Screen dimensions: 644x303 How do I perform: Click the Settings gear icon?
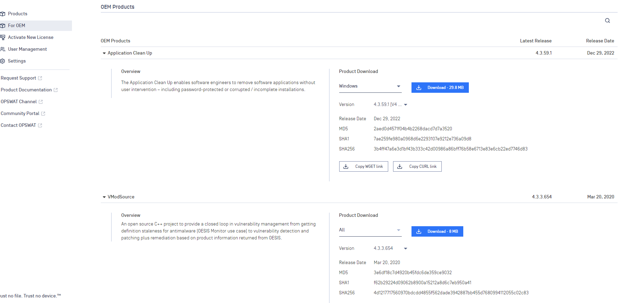3,61
